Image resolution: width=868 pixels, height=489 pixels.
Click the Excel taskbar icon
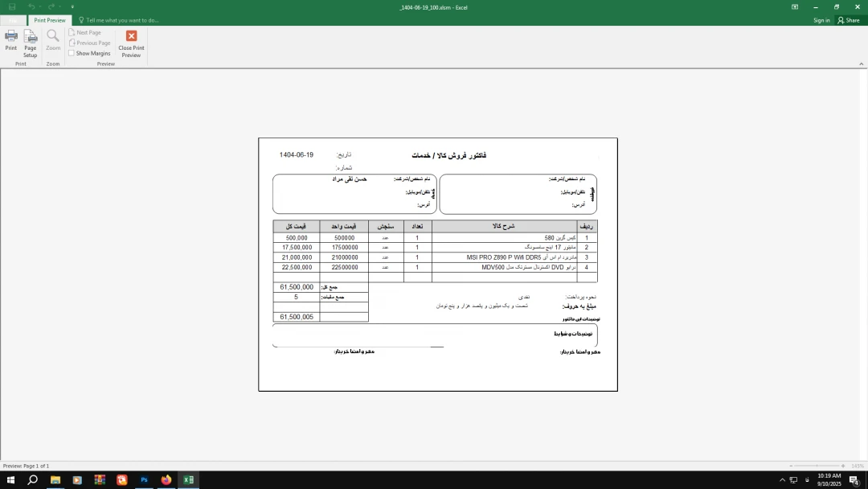(188, 480)
